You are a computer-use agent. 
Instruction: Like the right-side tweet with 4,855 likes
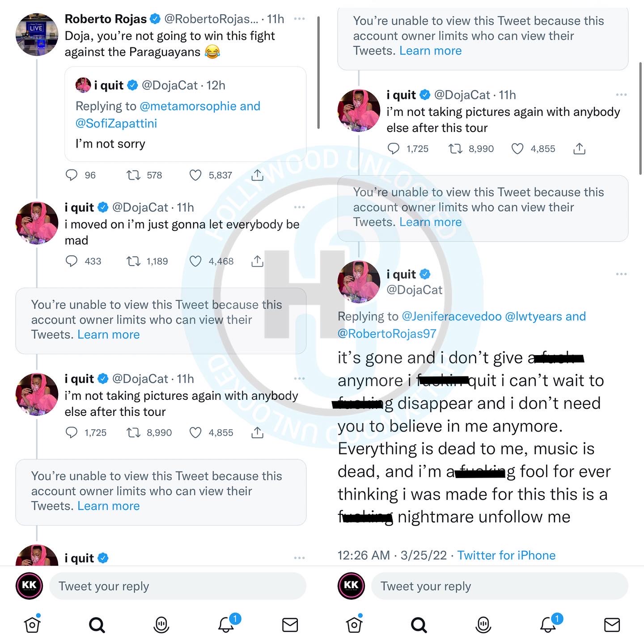coord(517,148)
